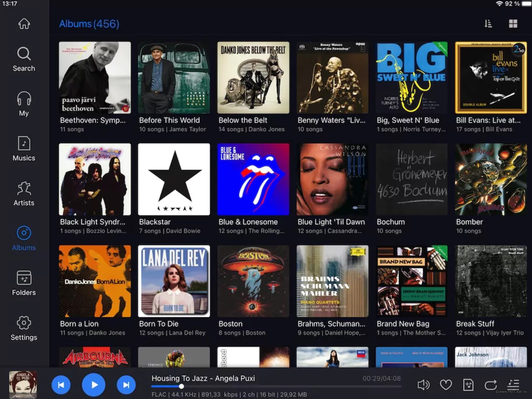The image size is (532, 399).
Task: Open Search from the sidebar
Action: coord(24,59)
